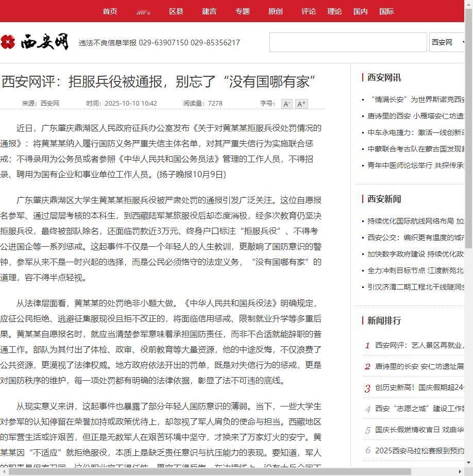Image resolution: width=473 pixels, height=476 pixels.
Task: Click the scroll-down arrow of vertical scrollbar
Action: [x=469, y=463]
